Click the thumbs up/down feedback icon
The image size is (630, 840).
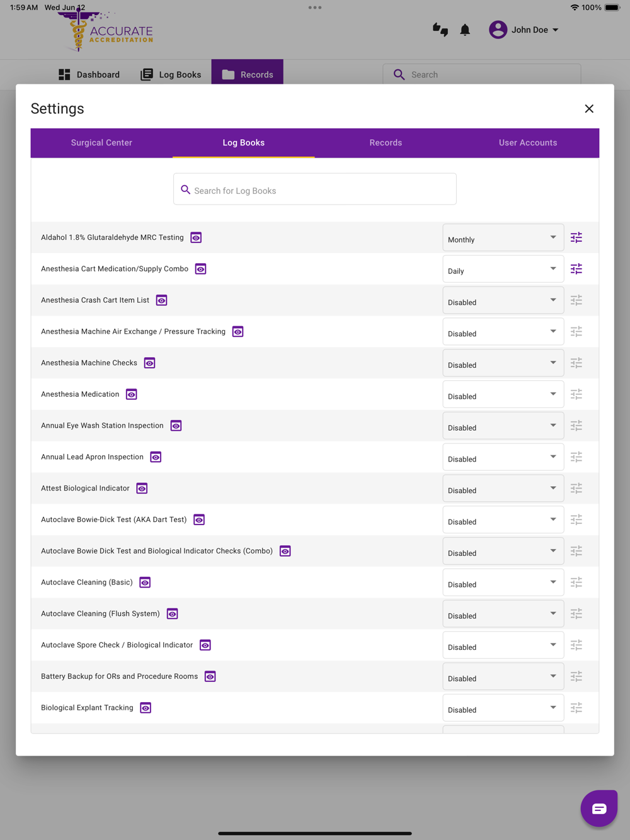point(440,30)
